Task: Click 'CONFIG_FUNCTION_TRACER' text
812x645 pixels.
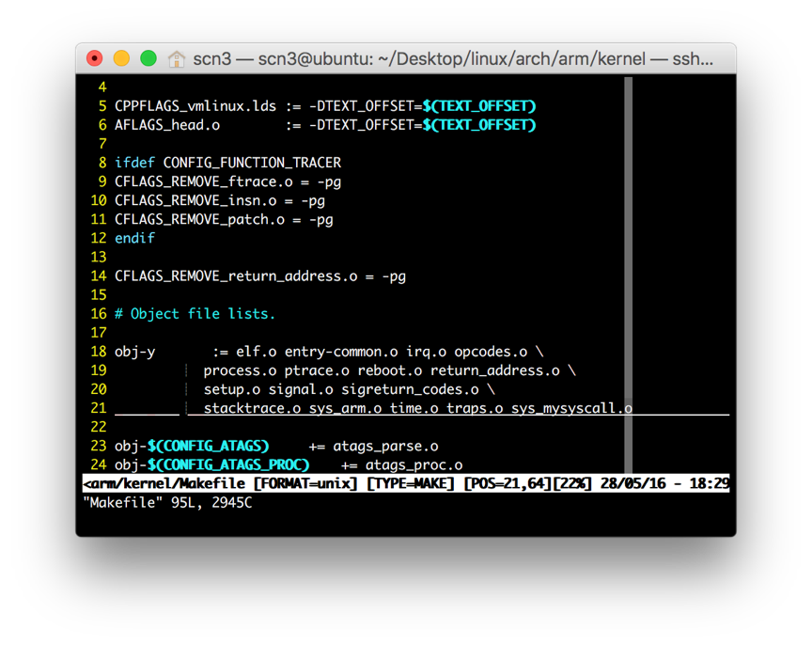Action: coord(252,163)
